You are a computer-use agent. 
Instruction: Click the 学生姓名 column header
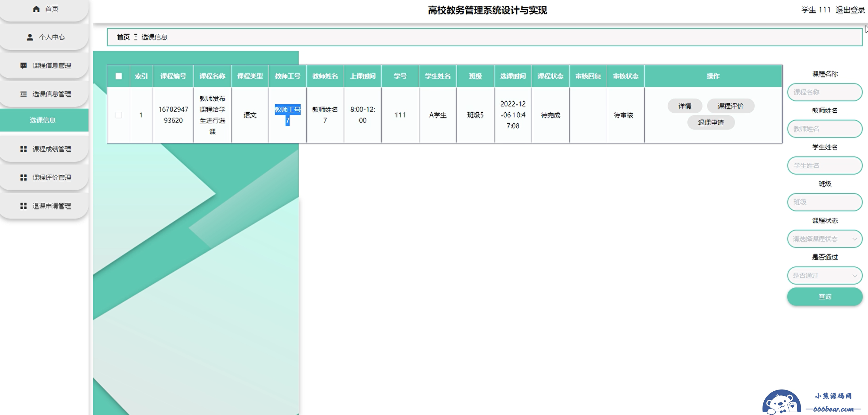pyautogui.click(x=438, y=76)
